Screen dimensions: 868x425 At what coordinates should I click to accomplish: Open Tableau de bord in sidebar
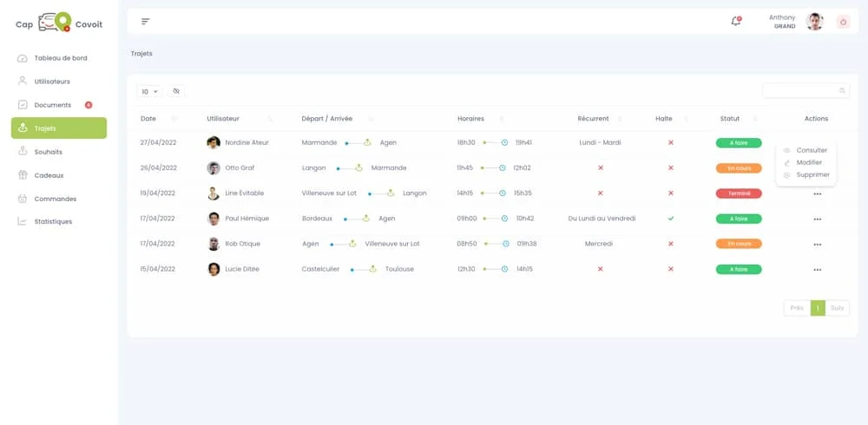click(x=59, y=58)
